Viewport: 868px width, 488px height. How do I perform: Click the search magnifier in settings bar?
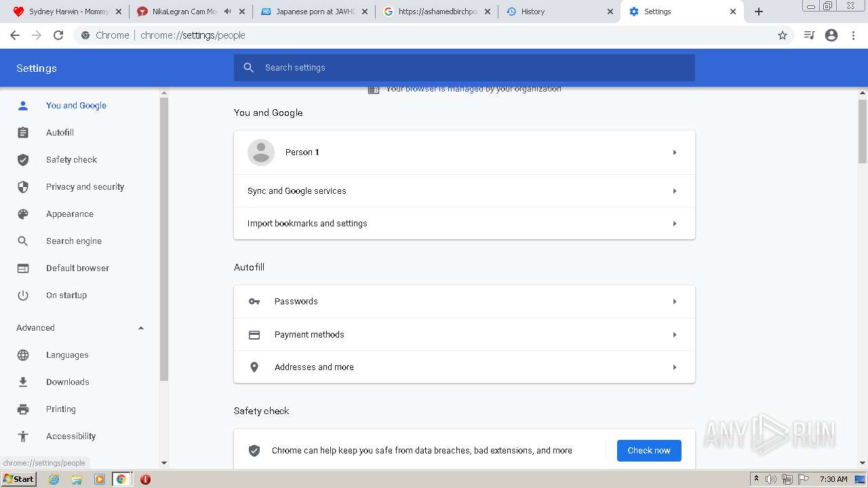pyautogui.click(x=249, y=68)
